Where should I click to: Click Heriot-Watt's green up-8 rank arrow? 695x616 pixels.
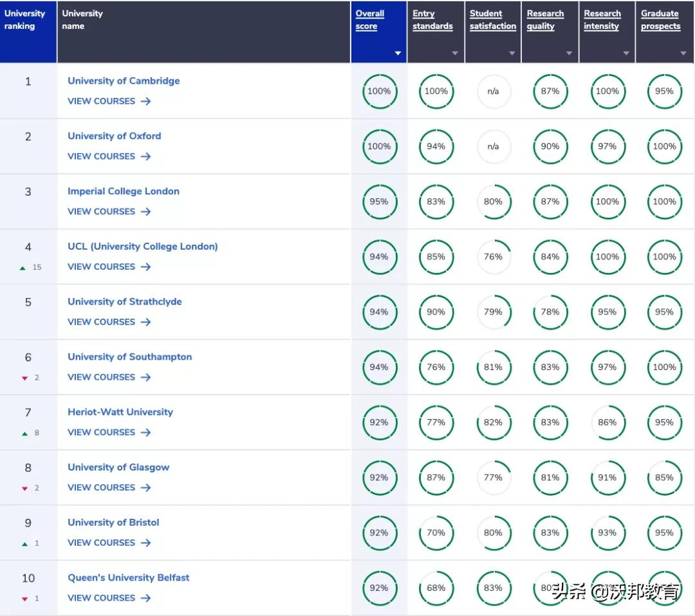(x=25, y=434)
